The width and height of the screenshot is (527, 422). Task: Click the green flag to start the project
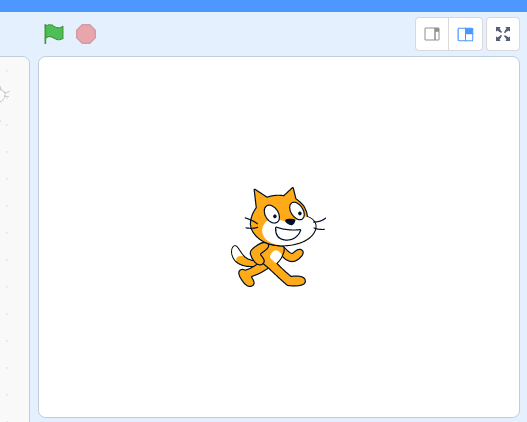[54, 34]
